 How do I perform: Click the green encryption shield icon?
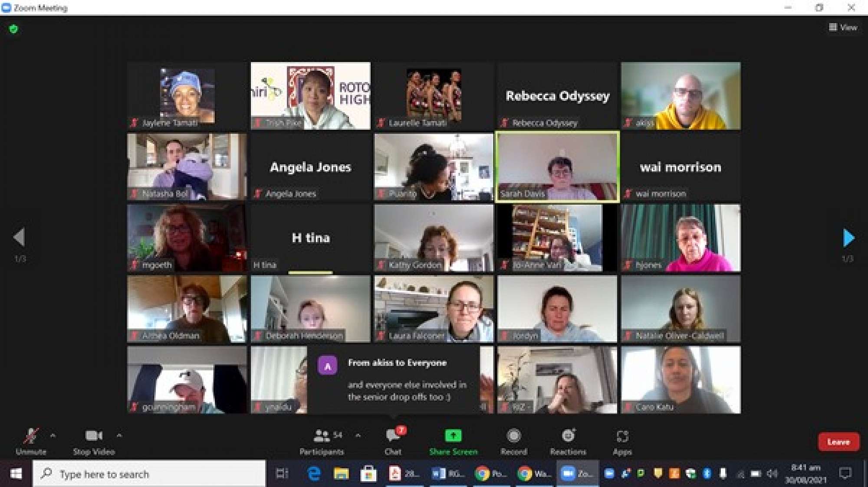click(13, 29)
